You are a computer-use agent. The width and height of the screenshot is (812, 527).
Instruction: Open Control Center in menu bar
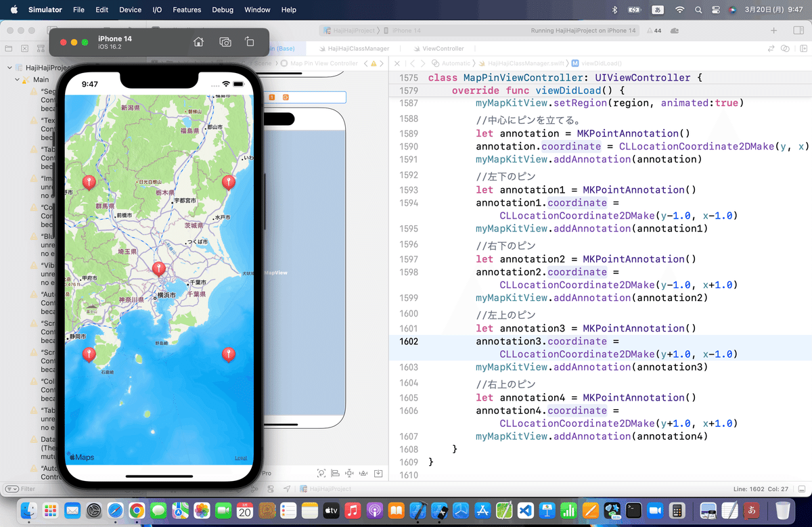pyautogui.click(x=717, y=10)
